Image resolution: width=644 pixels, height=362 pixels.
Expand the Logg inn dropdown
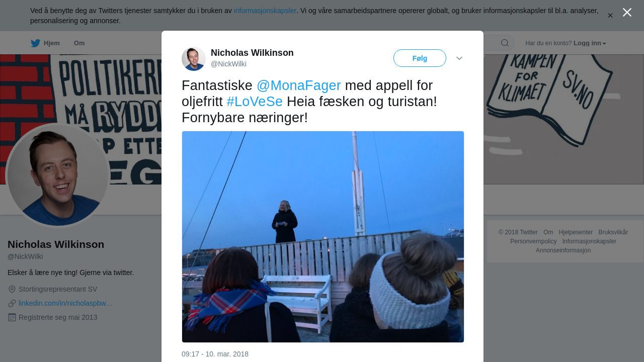[x=590, y=43]
